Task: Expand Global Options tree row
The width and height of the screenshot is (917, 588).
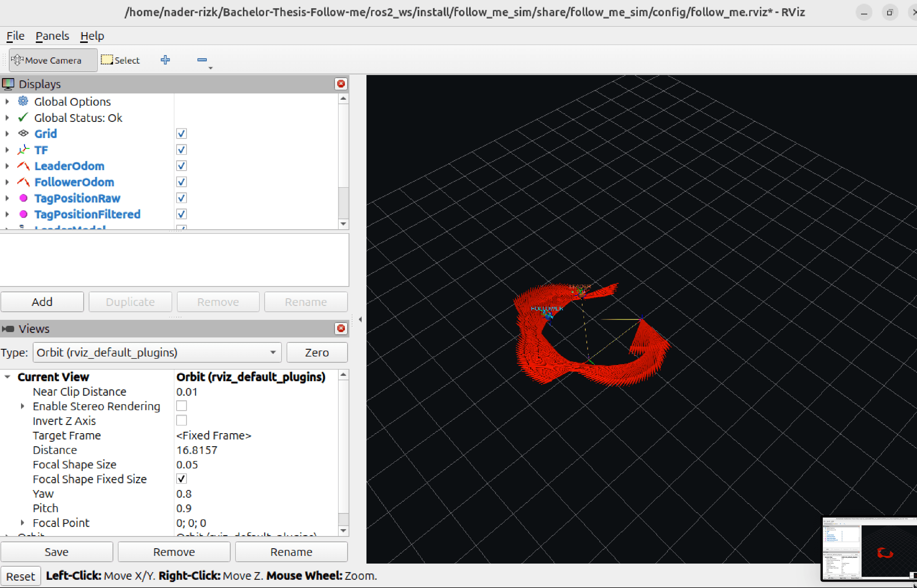Action: click(x=7, y=102)
